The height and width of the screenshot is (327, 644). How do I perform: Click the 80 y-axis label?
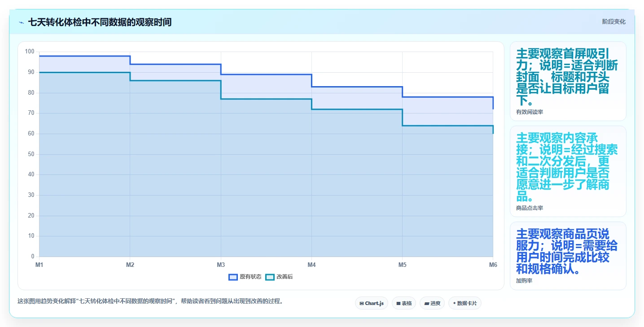point(31,93)
